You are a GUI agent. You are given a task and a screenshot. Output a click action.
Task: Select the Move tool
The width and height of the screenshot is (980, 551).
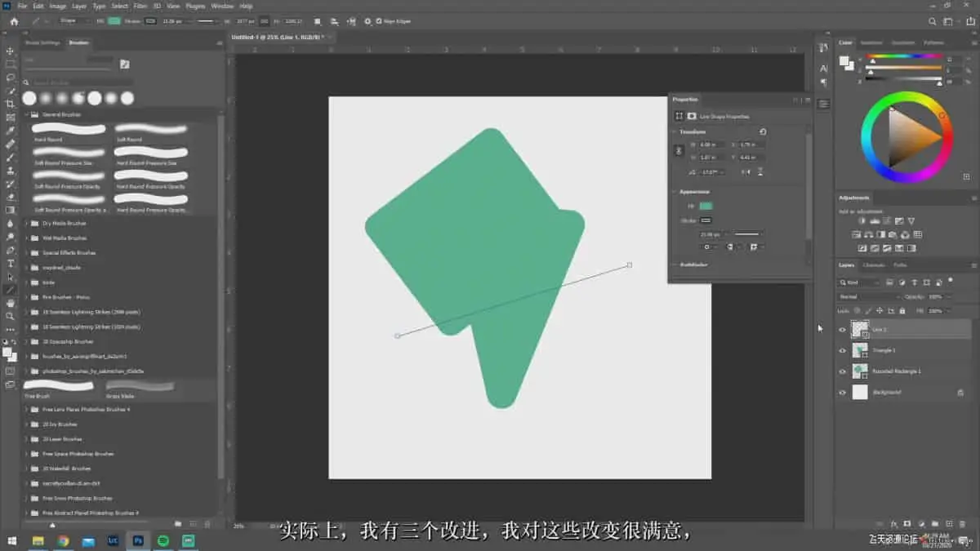pyautogui.click(x=11, y=51)
